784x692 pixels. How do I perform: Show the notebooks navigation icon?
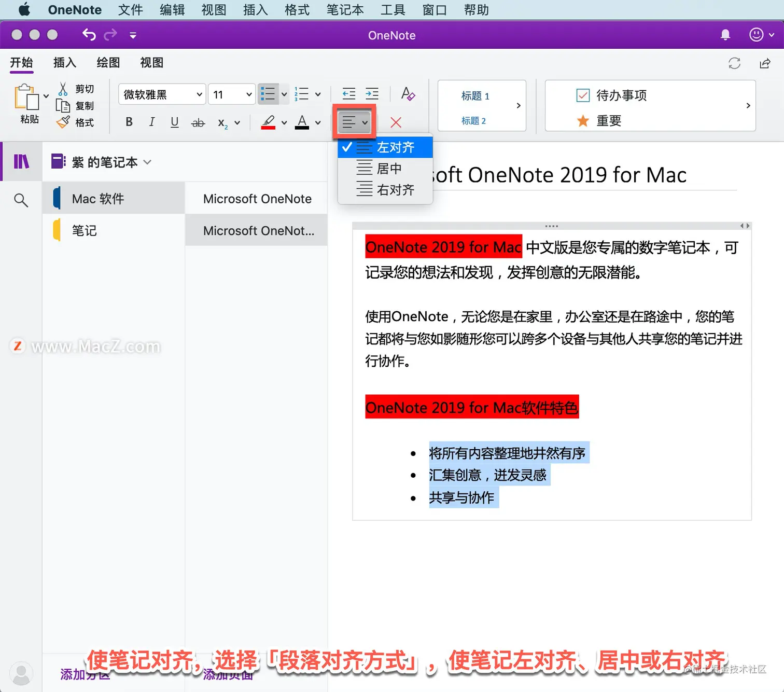[21, 161]
